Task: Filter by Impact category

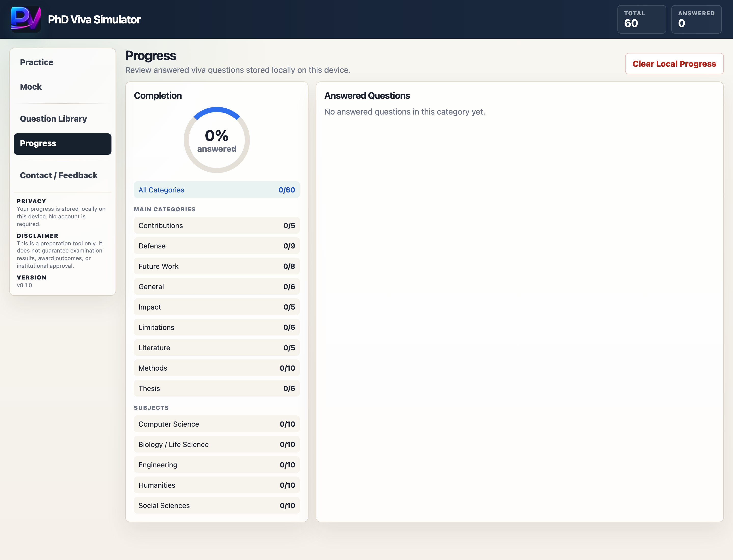Action: click(x=217, y=307)
